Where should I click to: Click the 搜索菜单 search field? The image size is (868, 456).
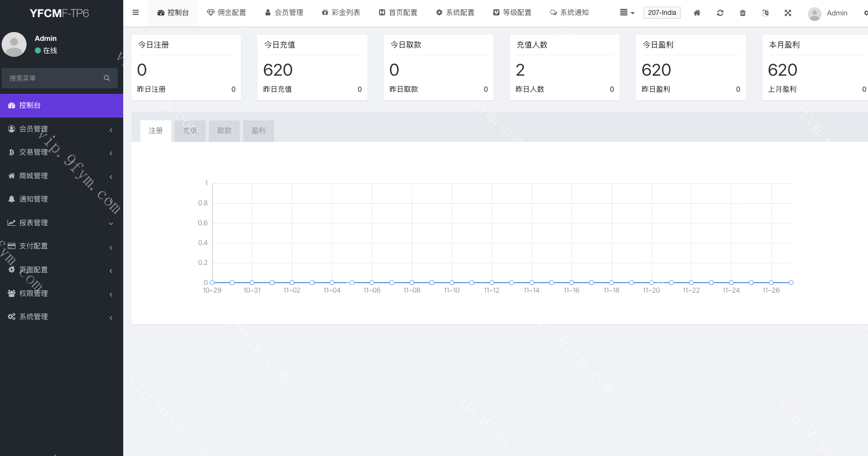click(52, 78)
